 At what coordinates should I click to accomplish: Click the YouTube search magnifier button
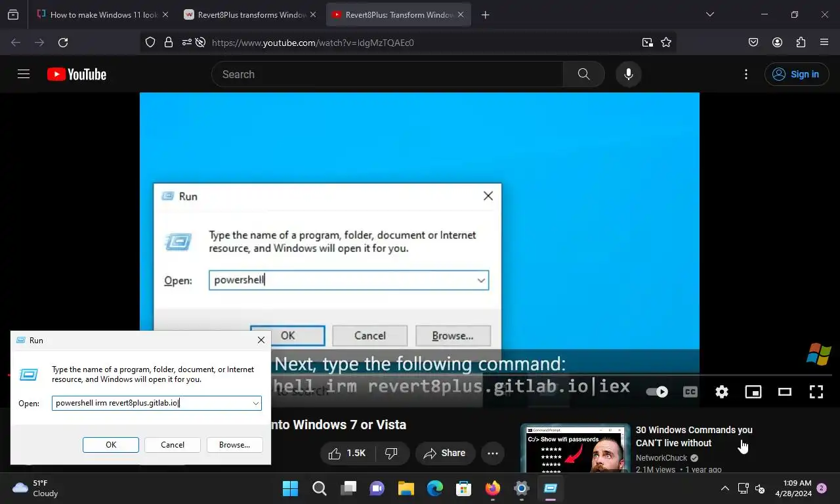[583, 74]
